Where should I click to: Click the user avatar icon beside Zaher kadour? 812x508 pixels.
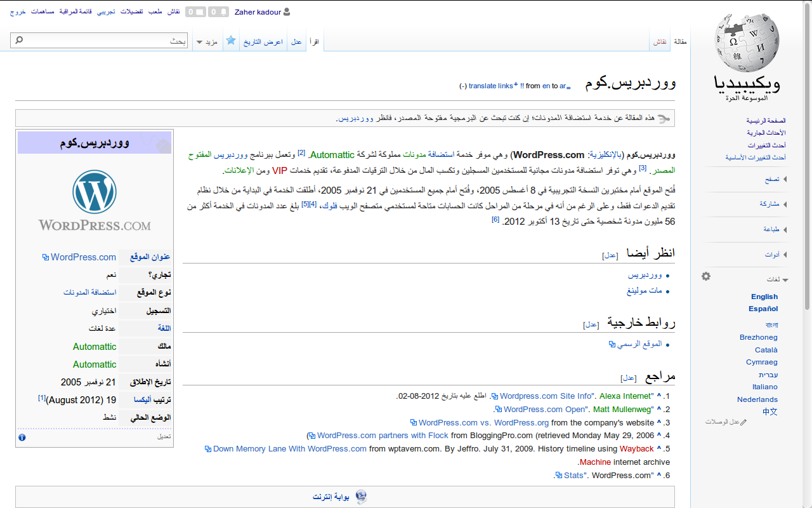(287, 12)
